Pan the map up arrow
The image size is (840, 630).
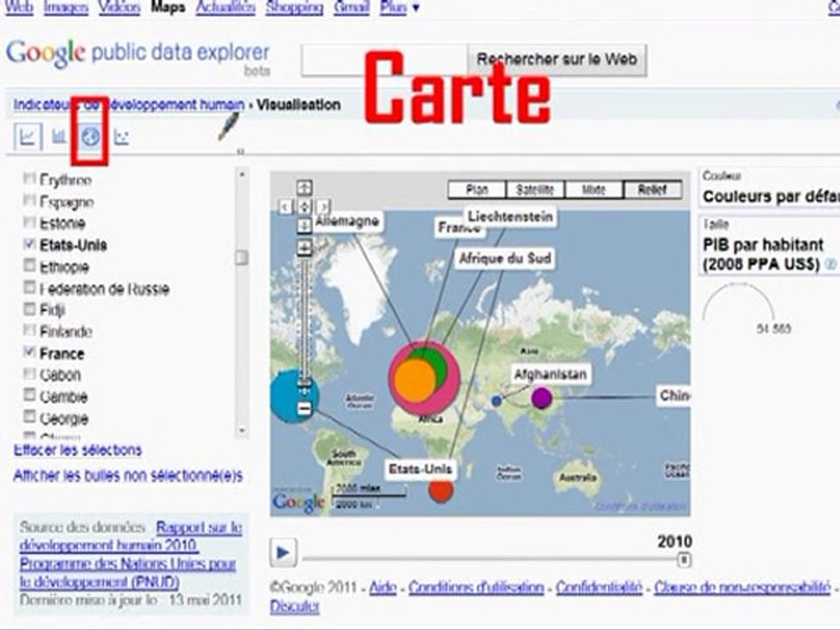pyautogui.click(x=304, y=188)
